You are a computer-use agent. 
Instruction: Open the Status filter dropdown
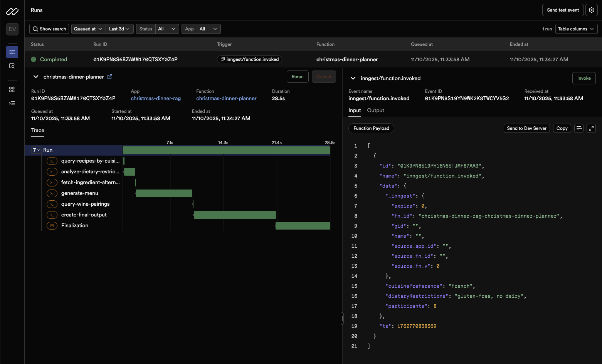coord(166,29)
